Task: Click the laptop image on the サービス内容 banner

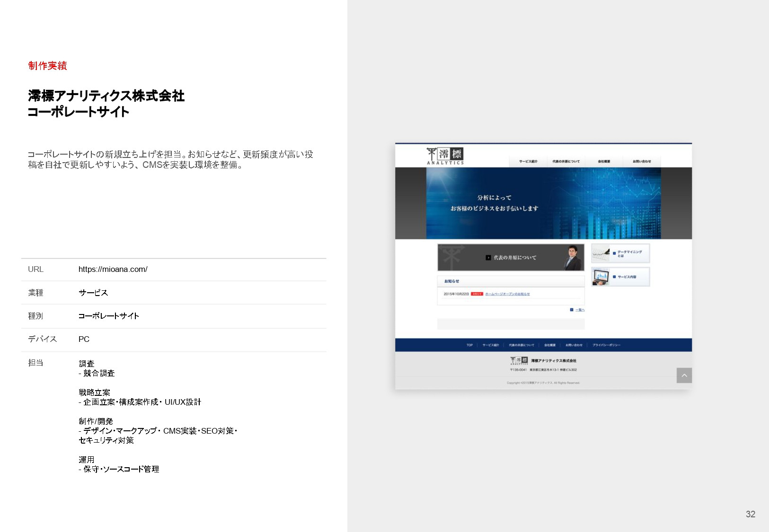Action: [x=600, y=276]
